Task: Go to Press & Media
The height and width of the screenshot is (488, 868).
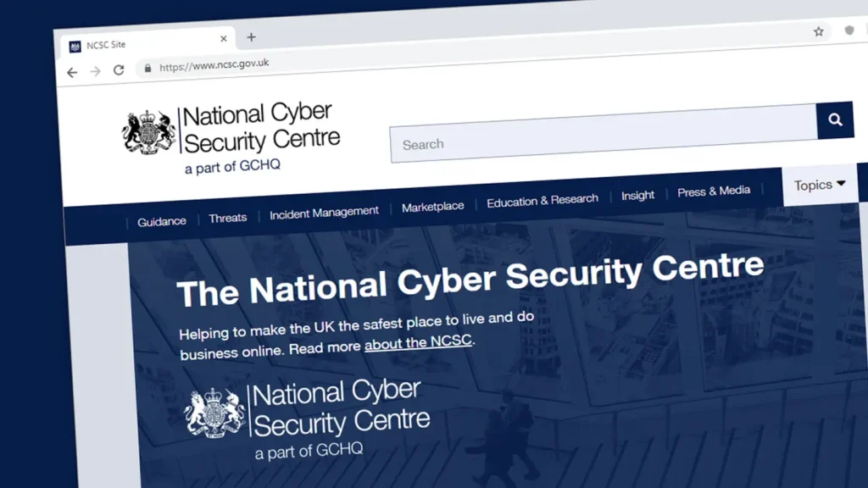Action: tap(714, 191)
